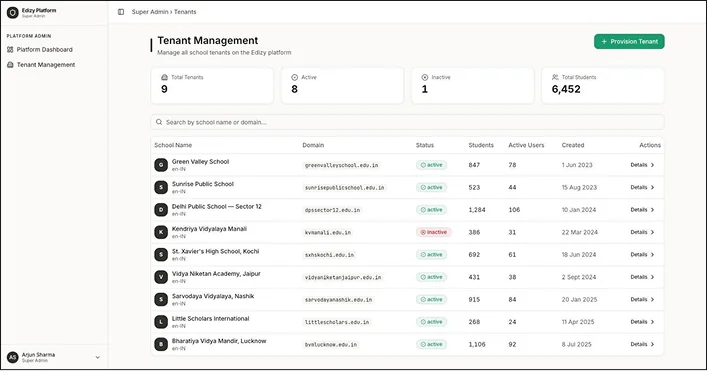This screenshot has width=707, height=371.
Task: Select the Total Students stat card
Action: click(x=603, y=86)
